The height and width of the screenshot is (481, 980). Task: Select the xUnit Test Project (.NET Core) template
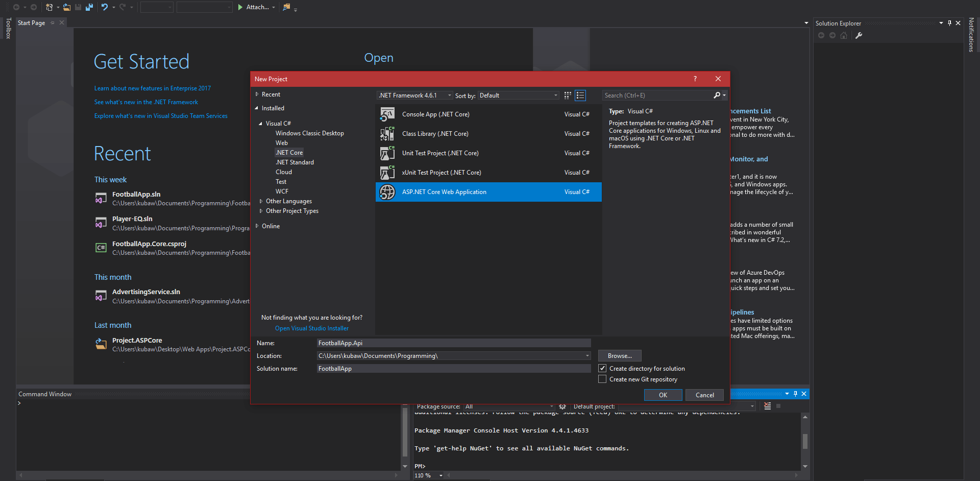point(488,173)
